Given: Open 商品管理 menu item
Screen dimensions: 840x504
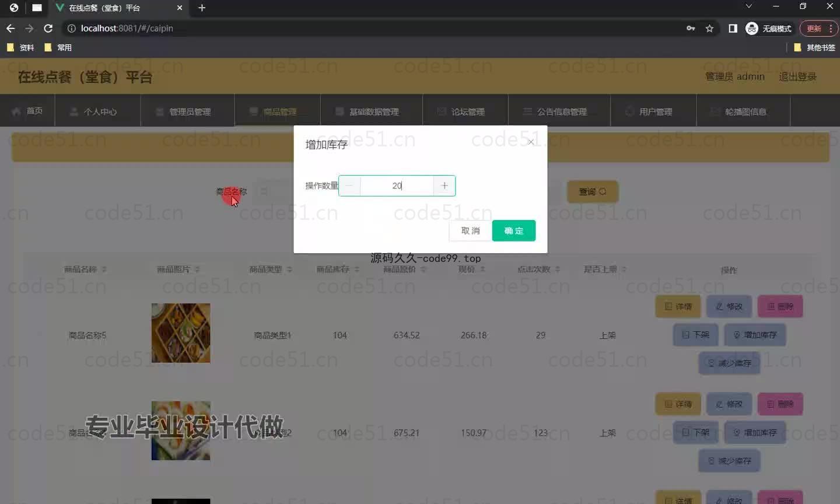Looking at the screenshot, I should [278, 110].
